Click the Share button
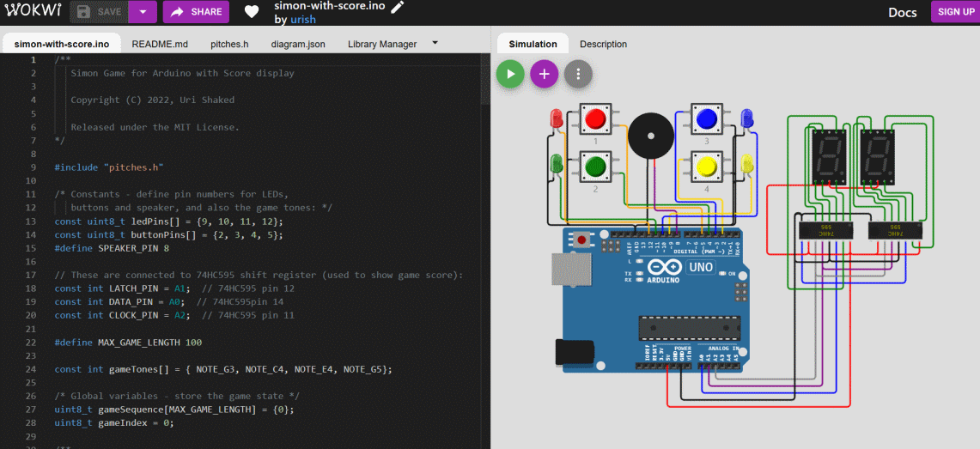 click(x=196, y=12)
